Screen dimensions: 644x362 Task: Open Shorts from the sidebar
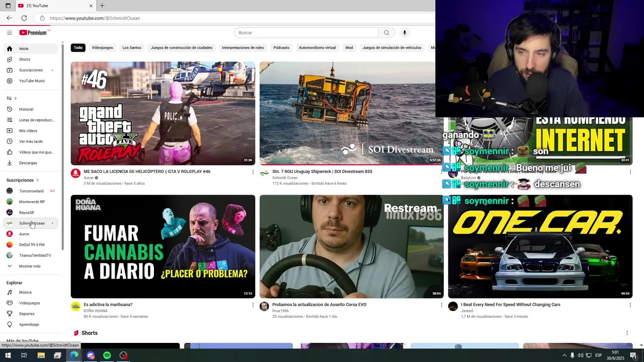31,59
